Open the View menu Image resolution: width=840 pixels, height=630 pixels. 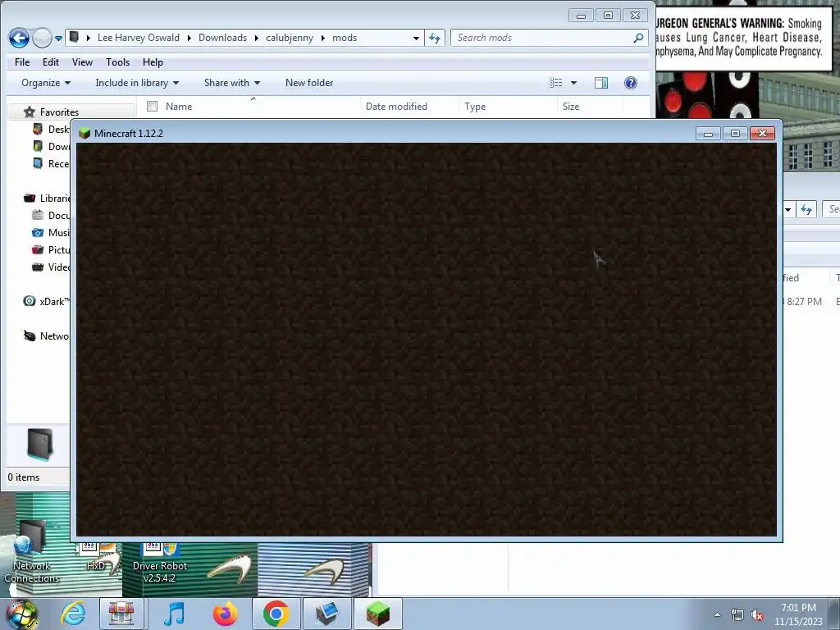tap(82, 62)
